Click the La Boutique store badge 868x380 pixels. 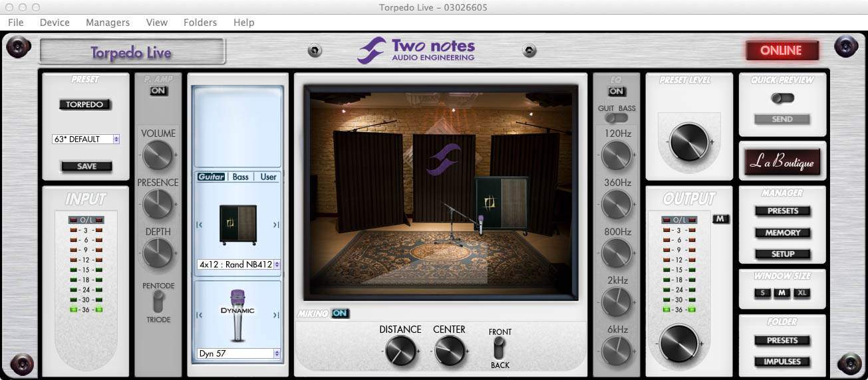[782, 161]
